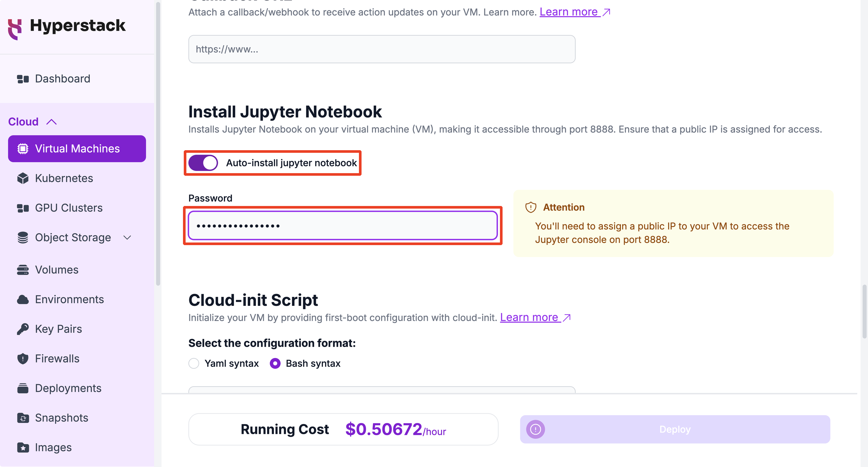Click the info icon on Deploy button
868x467 pixels.
point(535,429)
